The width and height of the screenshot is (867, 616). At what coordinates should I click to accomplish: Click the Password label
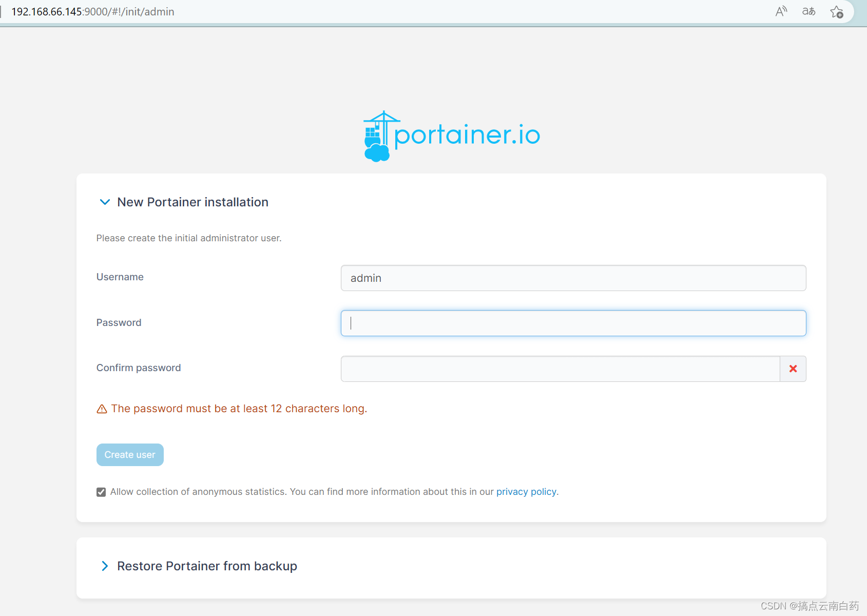coord(119,323)
